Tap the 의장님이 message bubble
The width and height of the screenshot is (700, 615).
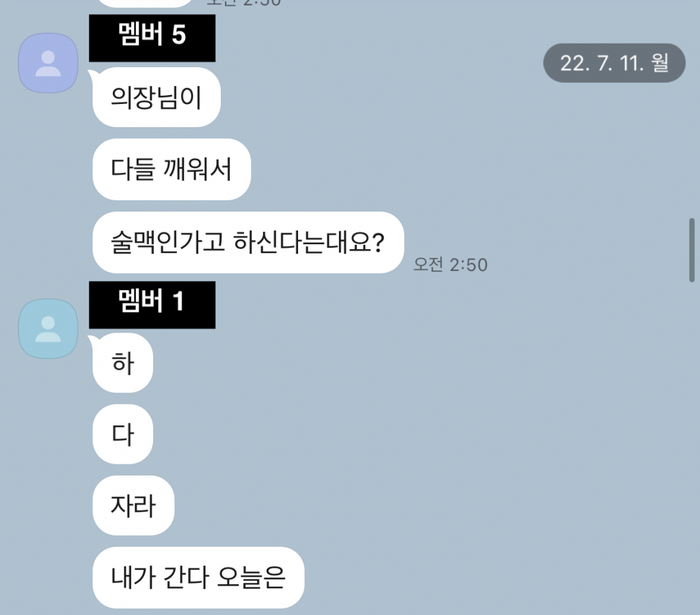(157, 97)
